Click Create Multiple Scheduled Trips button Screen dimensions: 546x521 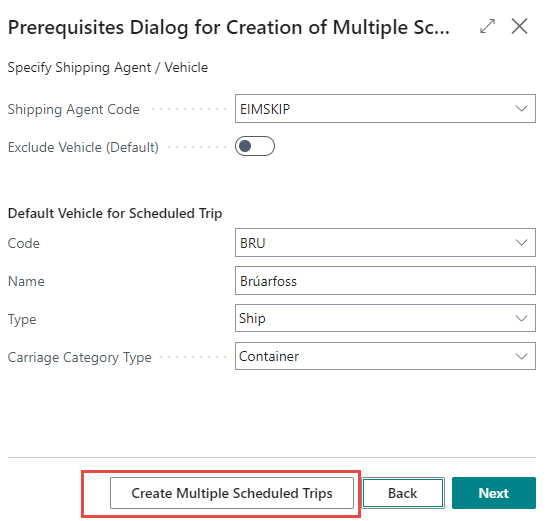tap(232, 493)
